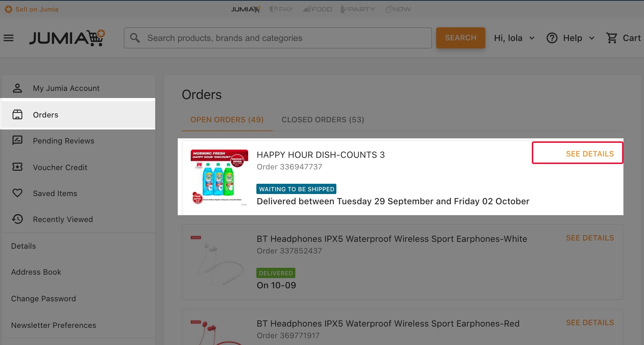Click the shopping cart icon
Image resolution: width=644 pixels, height=345 pixels.
[x=612, y=38]
